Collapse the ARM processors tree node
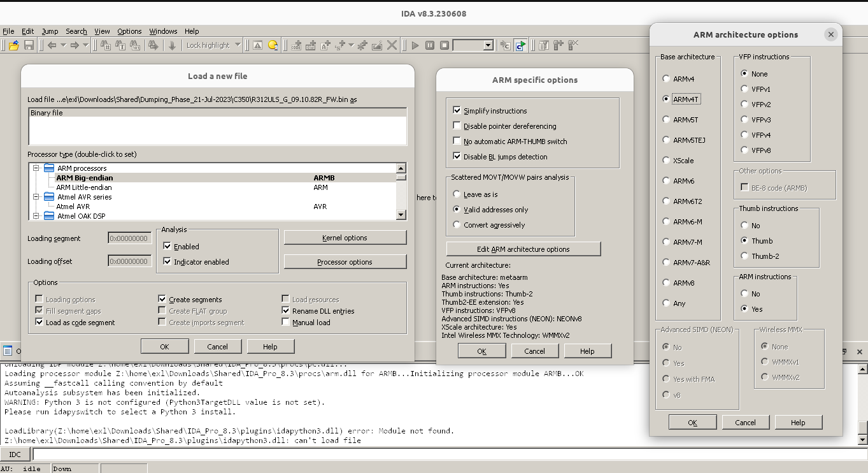The height and width of the screenshot is (473, 868). click(36, 168)
